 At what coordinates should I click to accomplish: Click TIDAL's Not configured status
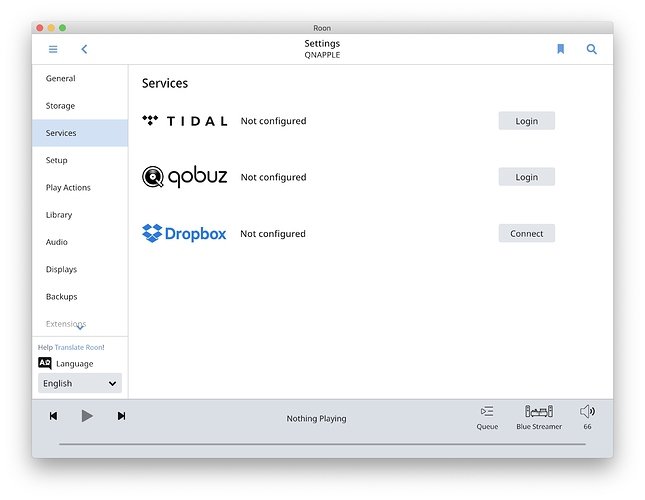coord(274,121)
